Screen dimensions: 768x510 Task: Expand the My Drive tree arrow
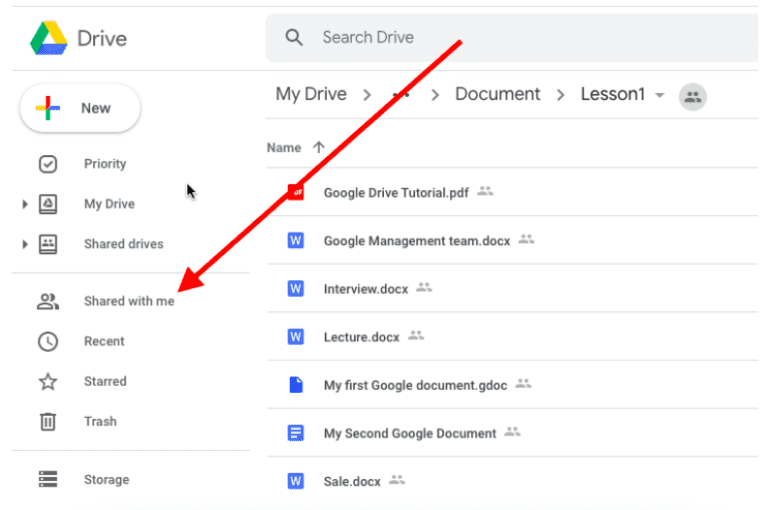coord(24,204)
